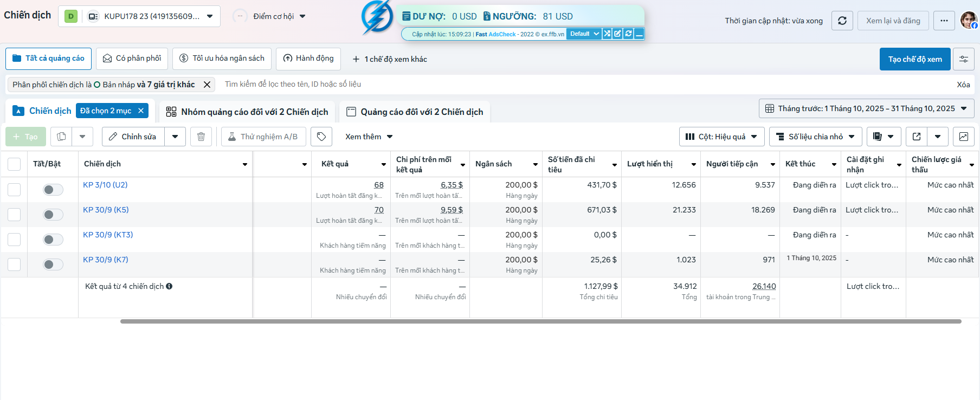Toggle the KP 3/10 (U2) campaign switch
Image resolution: width=980 pixels, height=400 pixels.
(x=53, y=190)
